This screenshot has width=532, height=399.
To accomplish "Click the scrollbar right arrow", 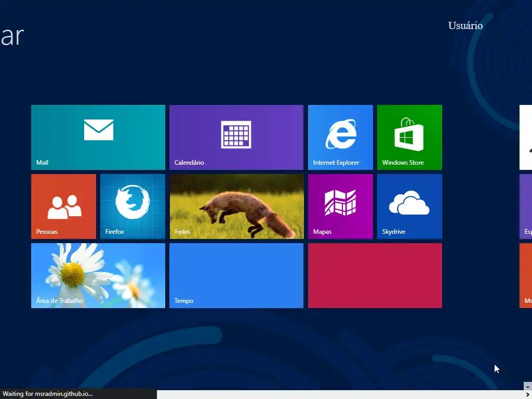I will click(x=528, y=395).
